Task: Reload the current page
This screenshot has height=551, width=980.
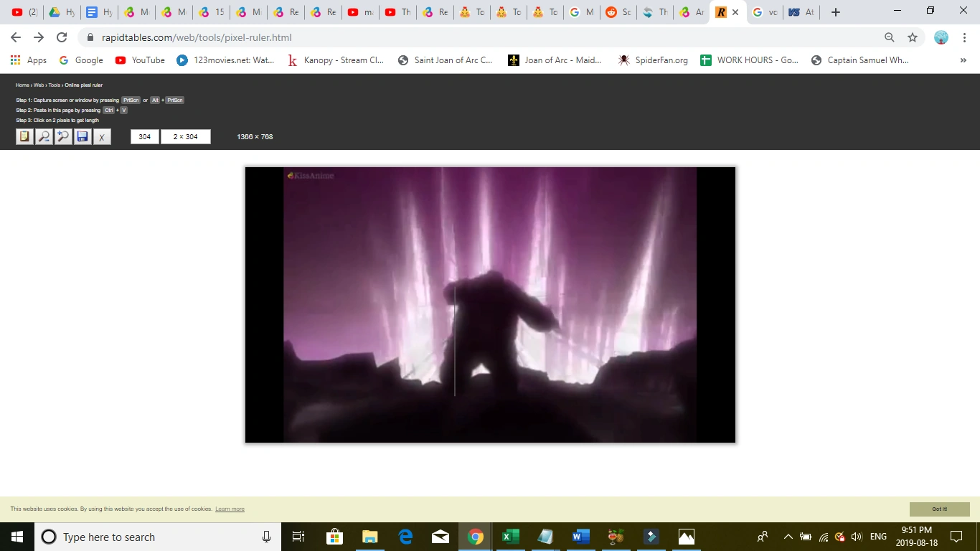Action: click(62, 37)
